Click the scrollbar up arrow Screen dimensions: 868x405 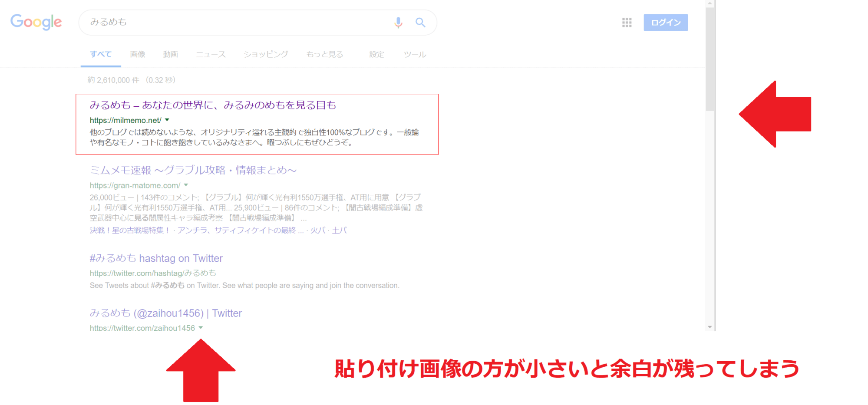[x=710, y=3]
